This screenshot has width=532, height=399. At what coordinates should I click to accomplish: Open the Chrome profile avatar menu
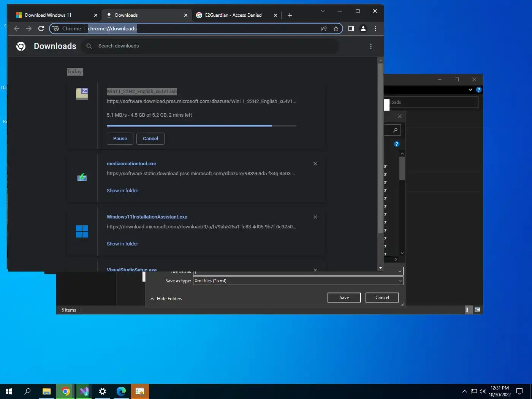(363, 28)
